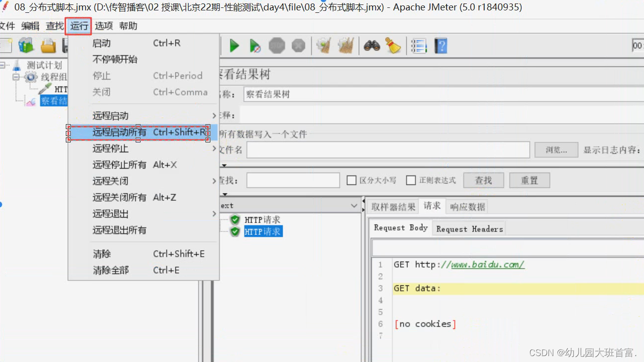Click the Help question-mark book icon
Screen dimensions: 644x362
441,46
